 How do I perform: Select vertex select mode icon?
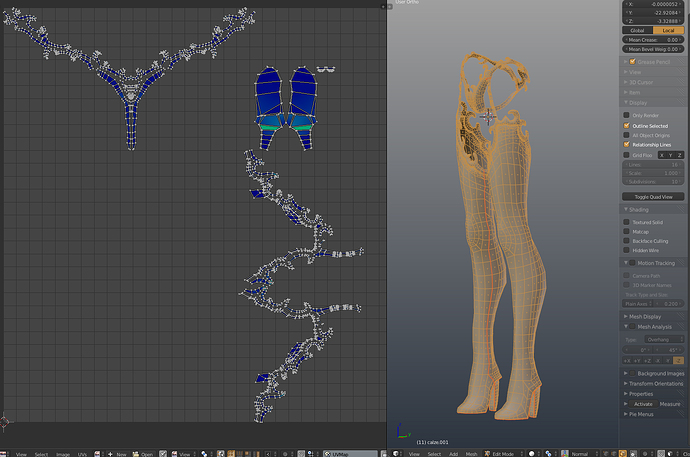606,453
